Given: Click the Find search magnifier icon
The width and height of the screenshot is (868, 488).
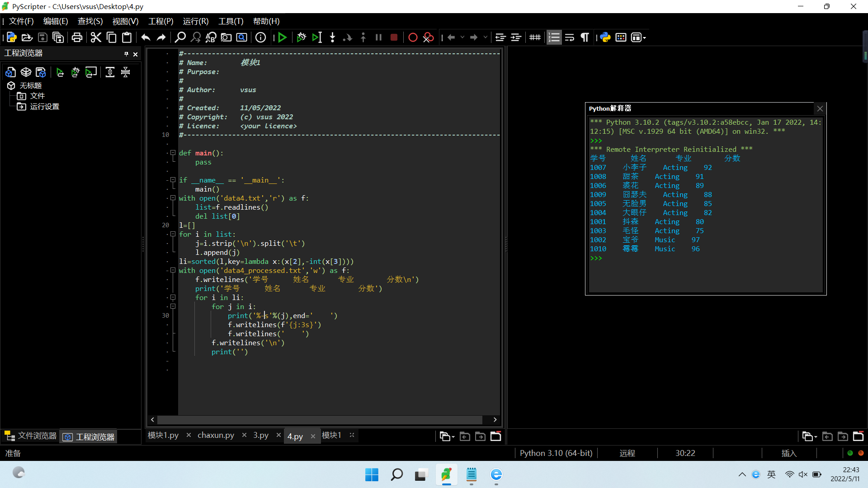Looking at the screenshot, I should 180,38.
